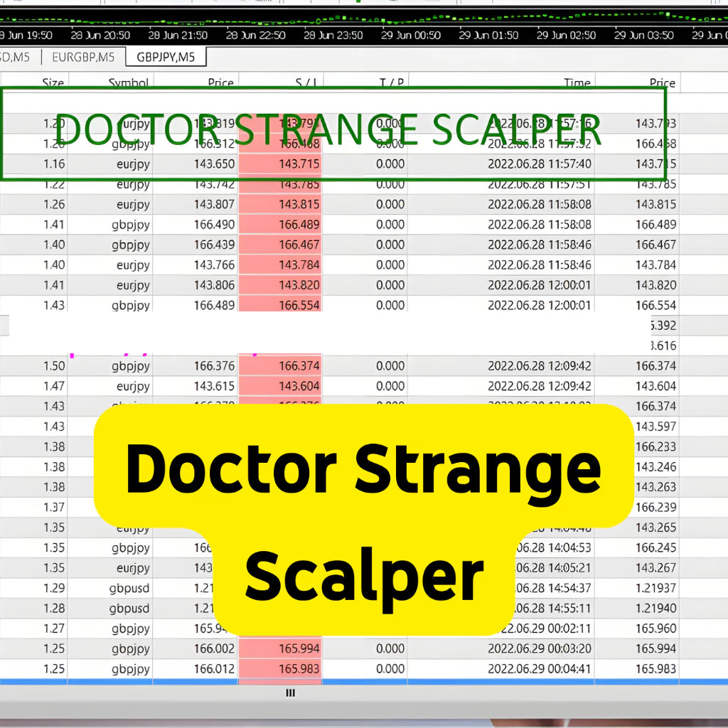Click the closing price 1.21940
This screenshot has height=728, width=728.
pyautogui.click(x=655, y=609)
